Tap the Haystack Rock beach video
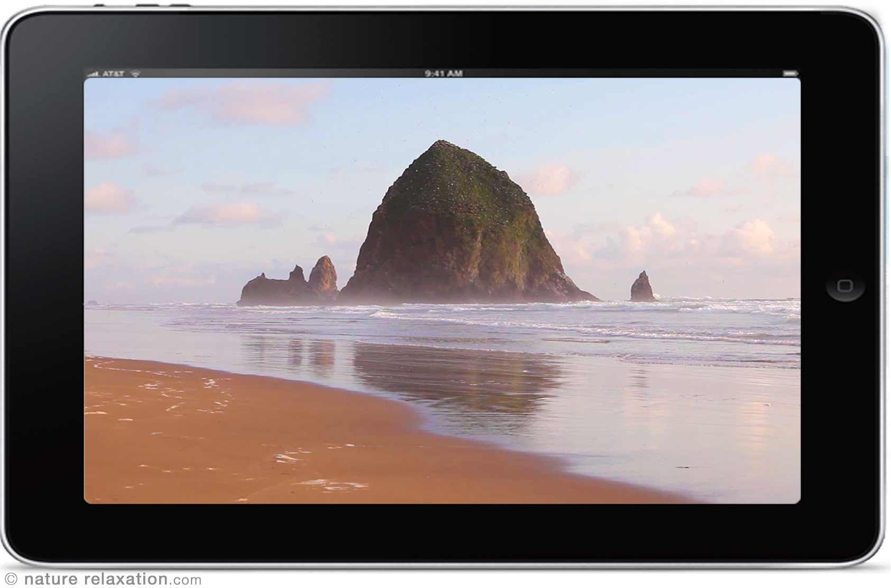 [442, 291]
